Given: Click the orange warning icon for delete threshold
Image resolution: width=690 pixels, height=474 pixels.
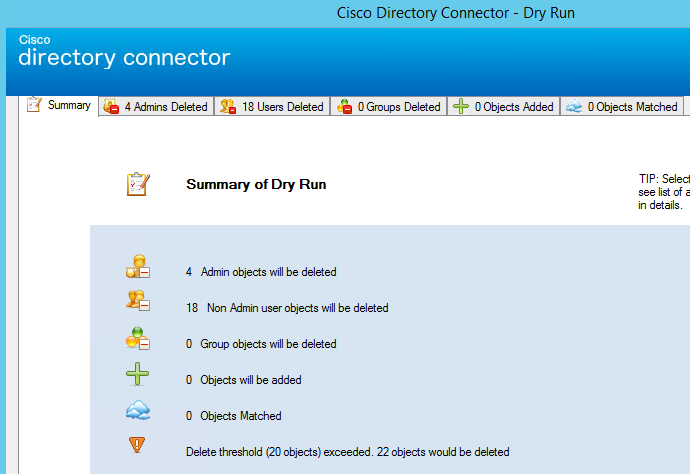Looking at the screenshot, I should point(137,445).
